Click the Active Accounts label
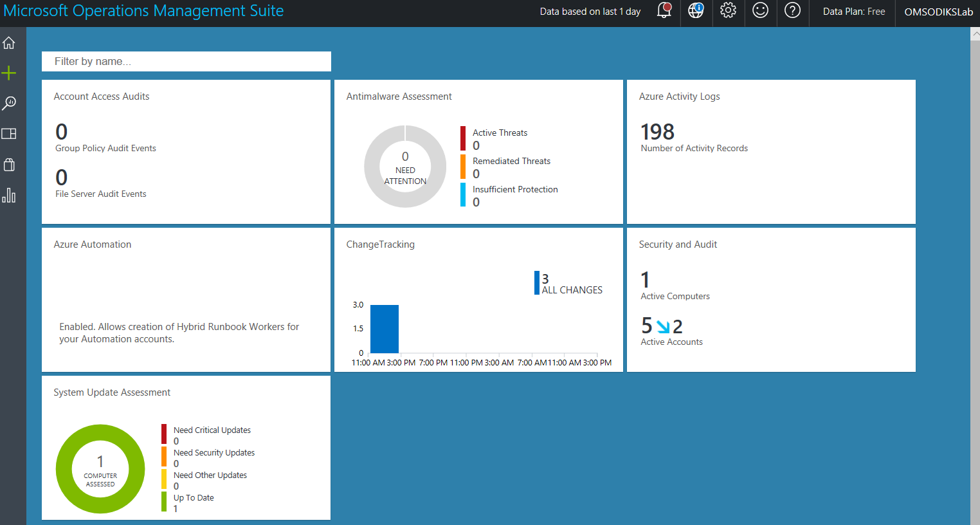 click(x=671, y=342)
